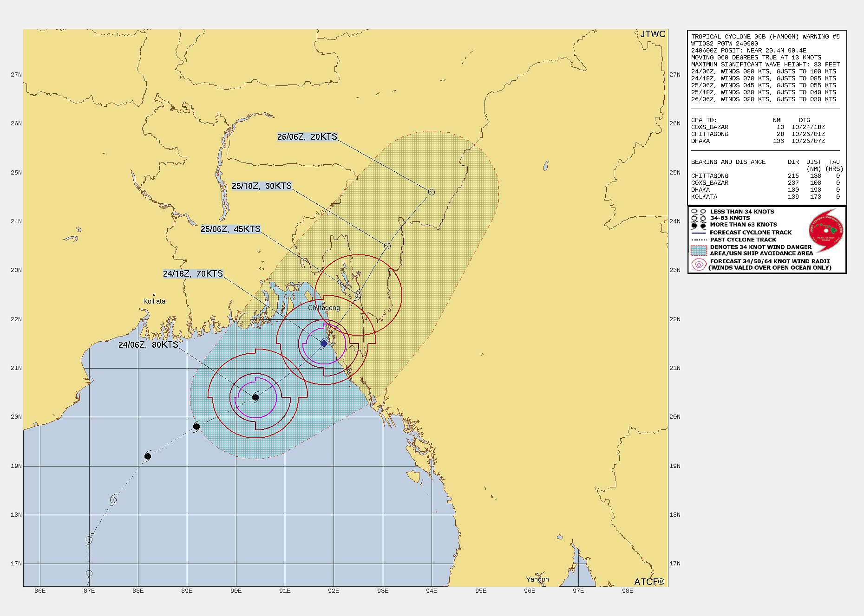This screenshot has height=616, width=864.
Task: Click the '25/06Z, 45KTS' map label
Action: (230, 229)
